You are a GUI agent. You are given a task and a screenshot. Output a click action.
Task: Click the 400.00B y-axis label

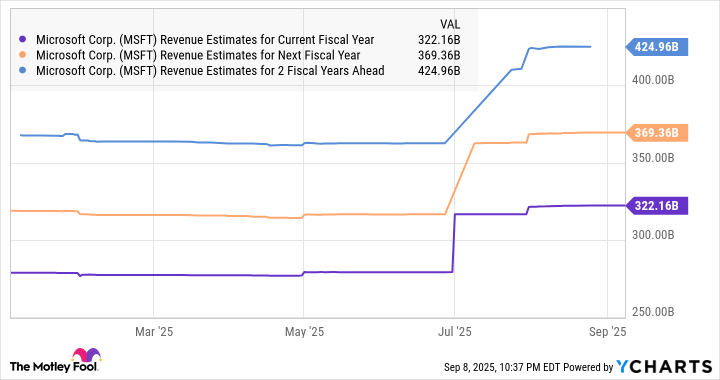[x=653, y=80]
